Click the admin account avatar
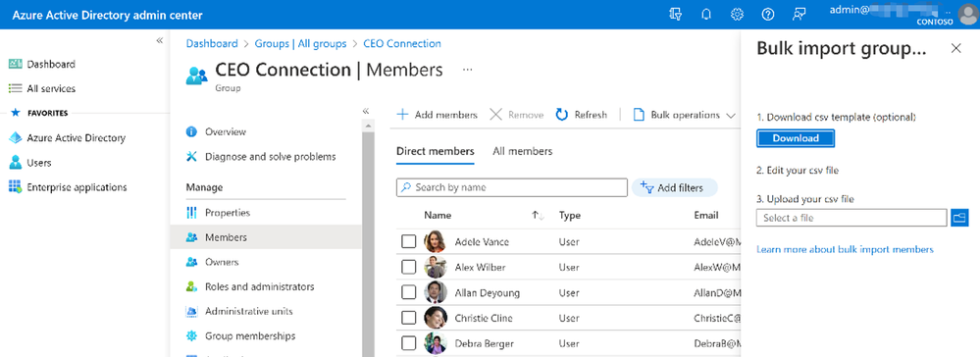 click(967, 15)
